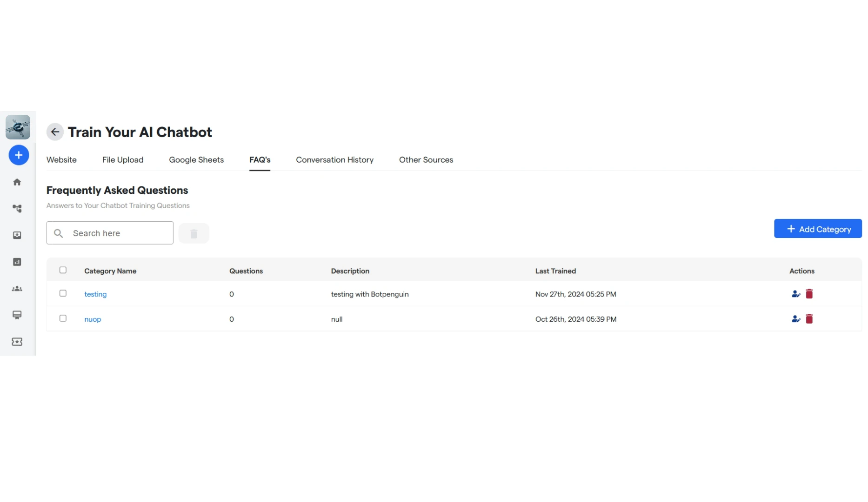Open the star ticket icon in sidebar
Image resolution: width=868 pixels, height=502 pixels.
(17, 342)
